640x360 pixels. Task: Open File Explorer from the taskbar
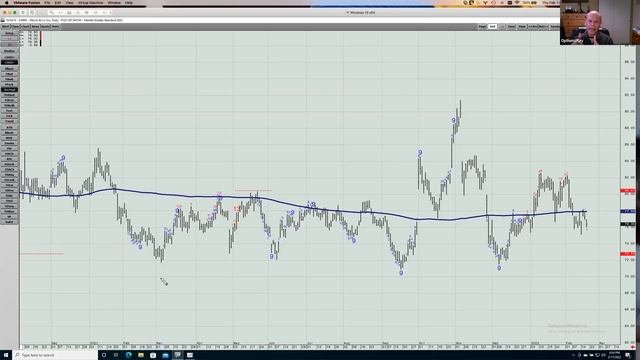[141, 355]
